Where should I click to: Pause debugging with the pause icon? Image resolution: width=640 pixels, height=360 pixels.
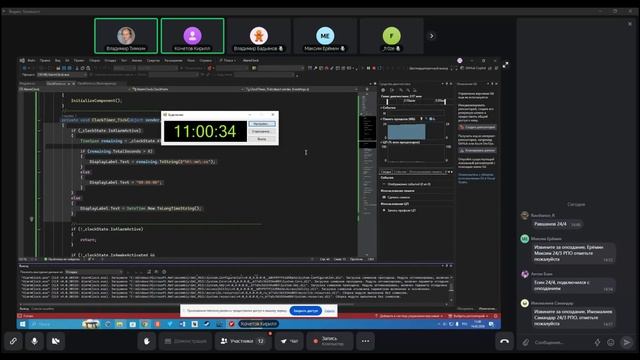click(x=368, y=68)
